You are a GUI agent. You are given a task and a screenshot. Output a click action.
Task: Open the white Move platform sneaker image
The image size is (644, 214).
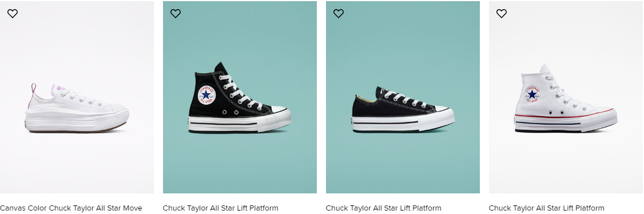[x=77, y=97]
